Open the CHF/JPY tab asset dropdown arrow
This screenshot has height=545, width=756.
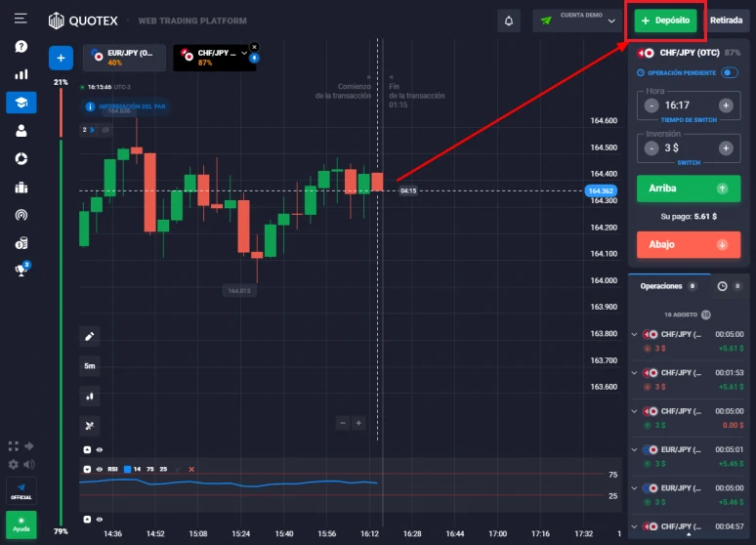(244, 53)
